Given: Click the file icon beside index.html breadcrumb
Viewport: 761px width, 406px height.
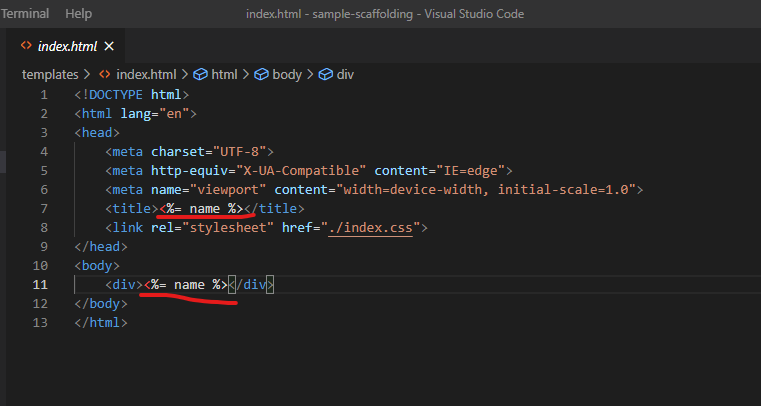Looking at the screenshot, I should (x=104, y=75).
